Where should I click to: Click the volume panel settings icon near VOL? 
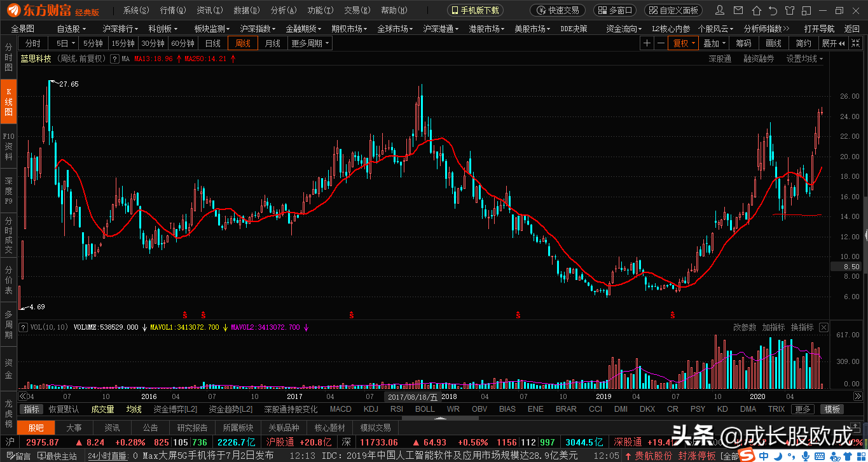[24, 327]
